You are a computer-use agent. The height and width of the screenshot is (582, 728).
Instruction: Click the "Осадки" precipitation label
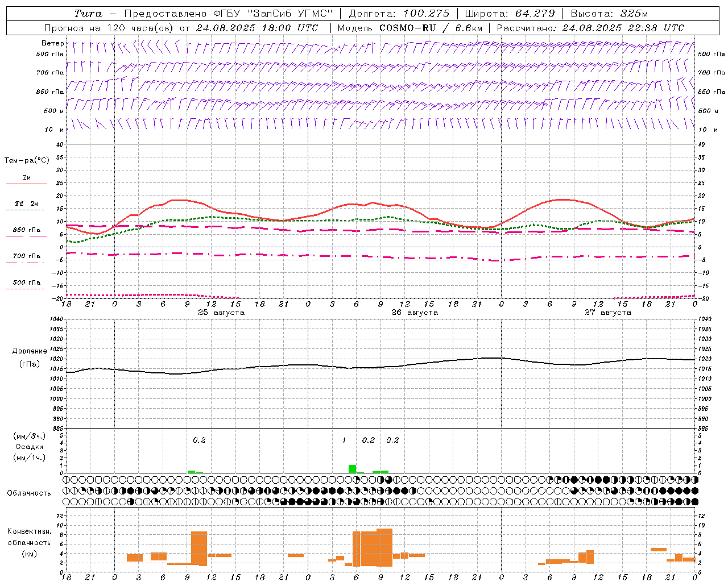pos(30,447)
